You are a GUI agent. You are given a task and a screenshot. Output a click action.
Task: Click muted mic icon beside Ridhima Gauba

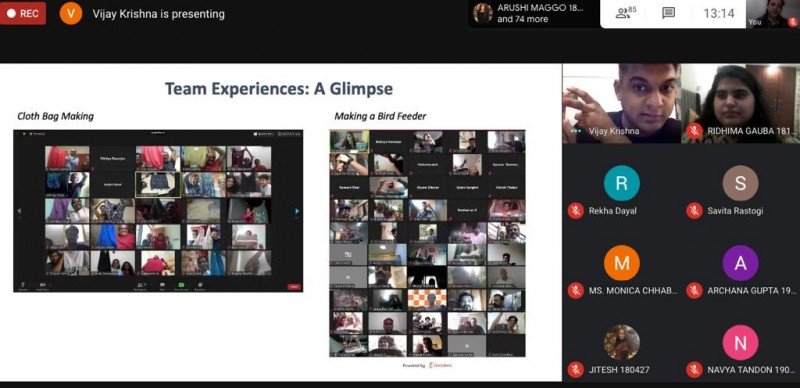coord(694,131)
